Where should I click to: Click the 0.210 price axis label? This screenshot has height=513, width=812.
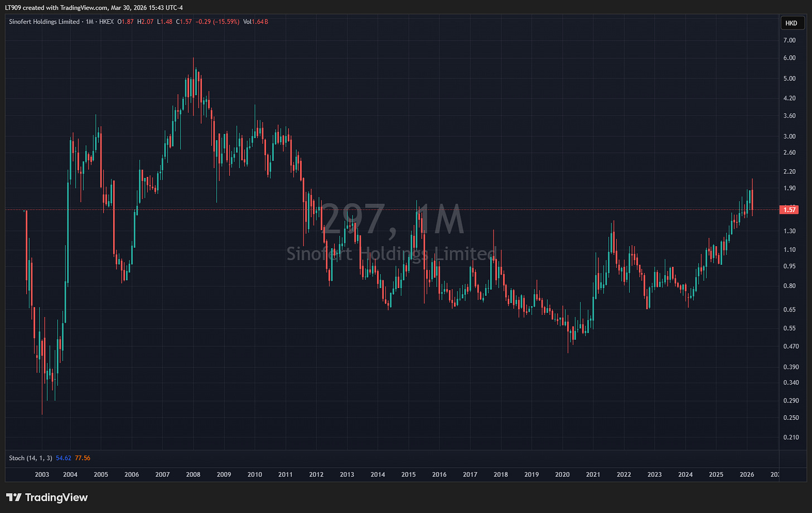pyautogui.click(x=791, y=438)
